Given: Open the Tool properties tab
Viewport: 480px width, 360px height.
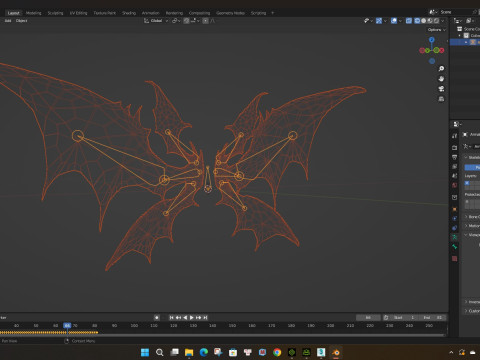Looking at the screenshot, I should [x=455, y=136].
